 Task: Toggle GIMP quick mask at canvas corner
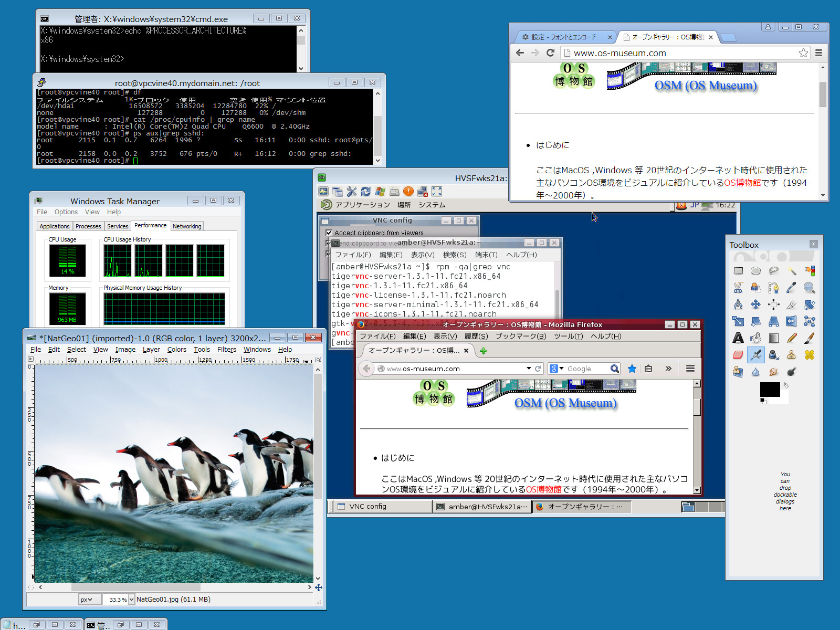(x=31, y=587)
